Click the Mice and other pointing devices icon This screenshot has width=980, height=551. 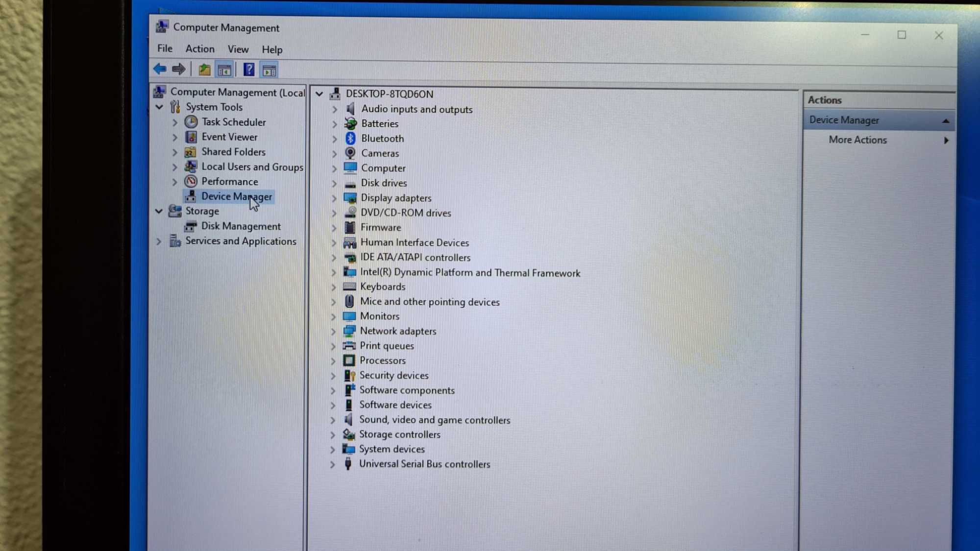click(x=349, y=301)
